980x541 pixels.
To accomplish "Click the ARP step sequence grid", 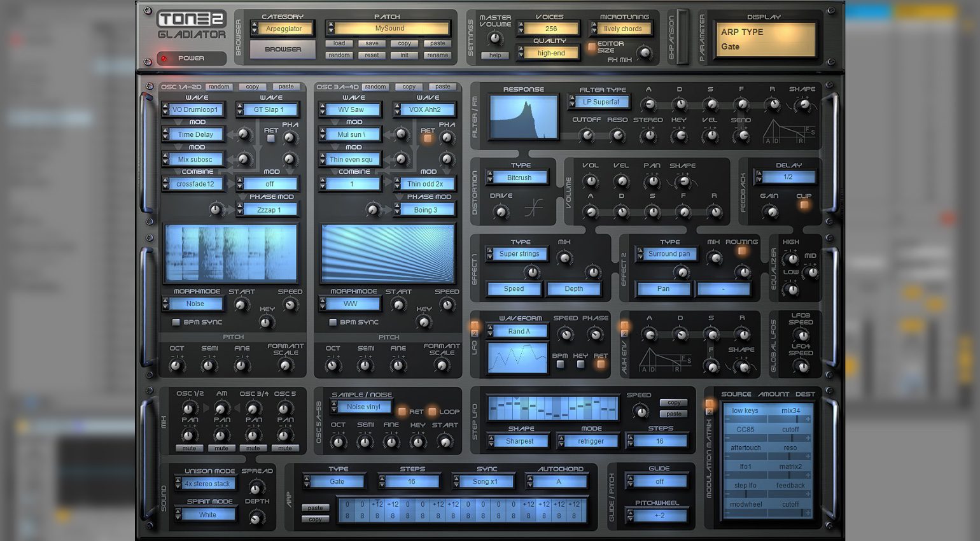I will point(463,510).
